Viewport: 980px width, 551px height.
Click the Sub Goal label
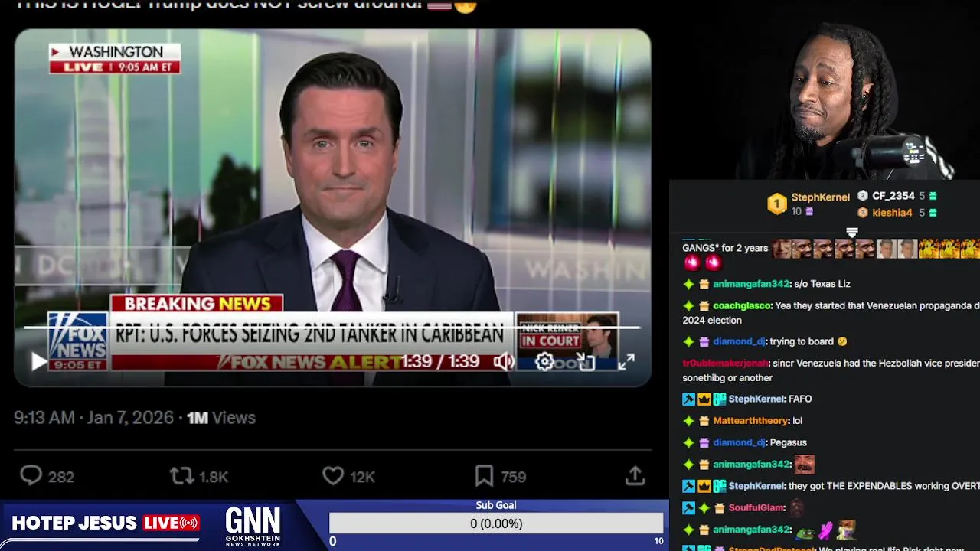pyautogui.click(x=496, y=505)
